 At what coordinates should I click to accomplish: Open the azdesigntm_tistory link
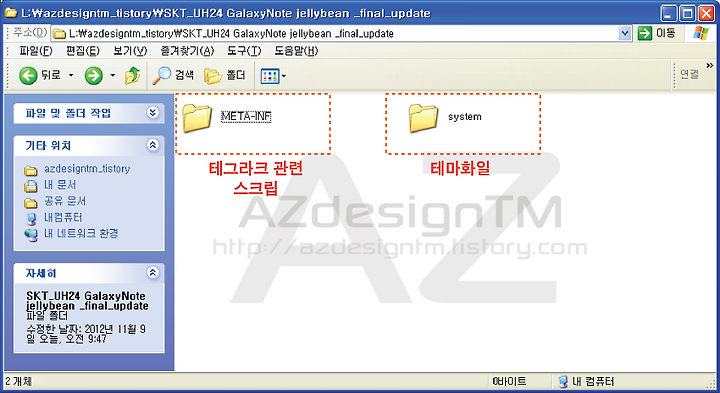click(87, 169)
